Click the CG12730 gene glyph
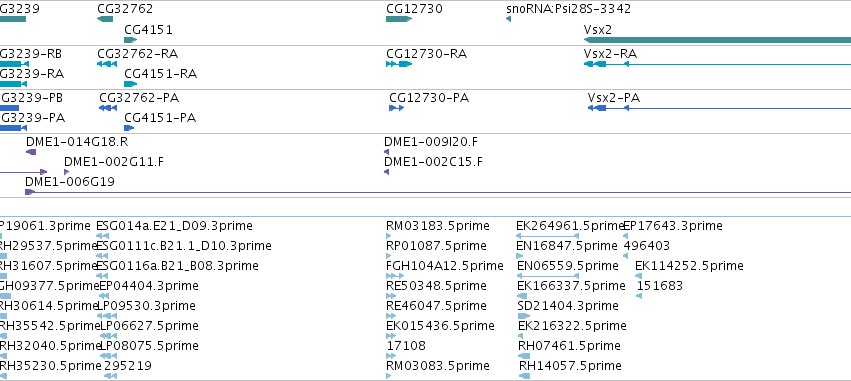Screen dimensions: 851x381 tap(399, 19)
